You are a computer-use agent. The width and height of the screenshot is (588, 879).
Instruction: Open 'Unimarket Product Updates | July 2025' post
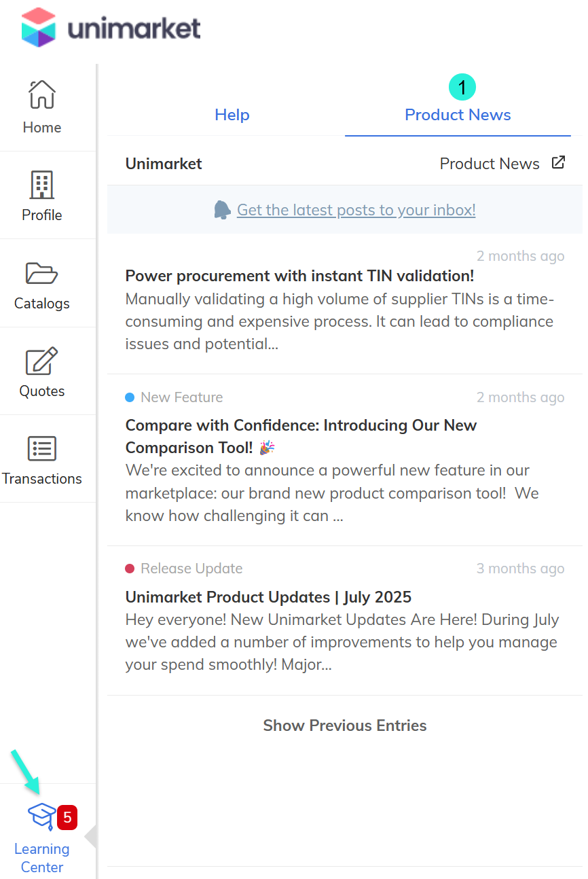click(x=268, y=597)
